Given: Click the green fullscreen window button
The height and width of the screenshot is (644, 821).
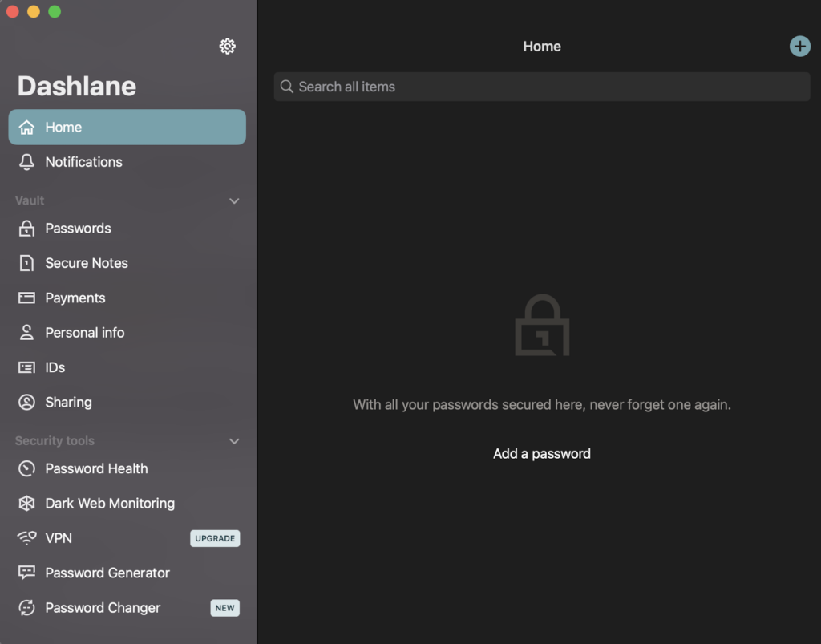Looking at the screenshot, I should click(55, 11).
